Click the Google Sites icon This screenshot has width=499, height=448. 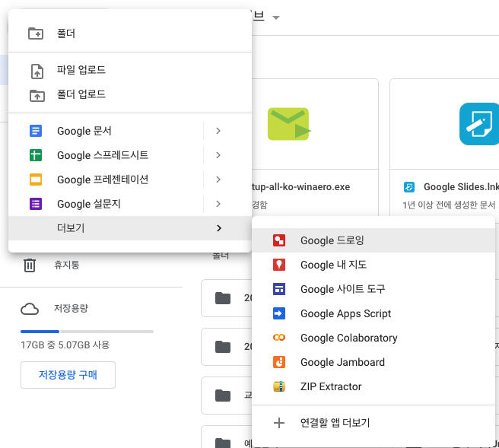click(279, 289)
